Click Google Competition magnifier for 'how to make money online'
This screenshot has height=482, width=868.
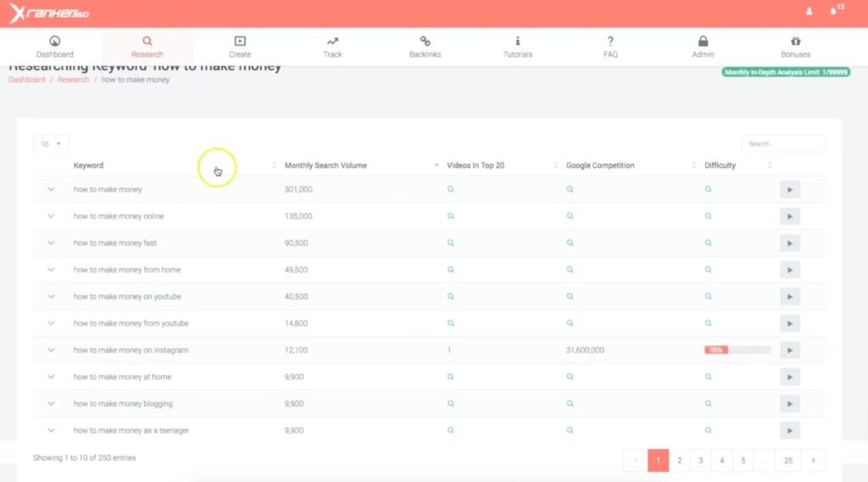570,216
